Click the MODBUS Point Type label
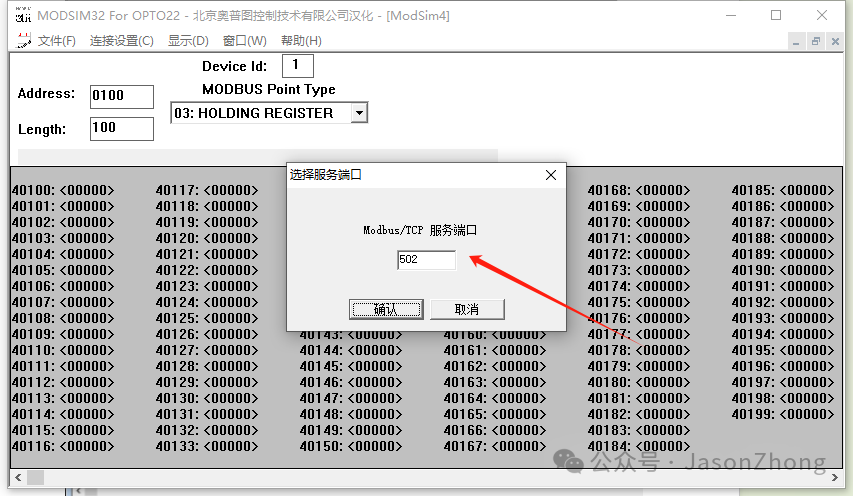 click(x=269, y=89)
